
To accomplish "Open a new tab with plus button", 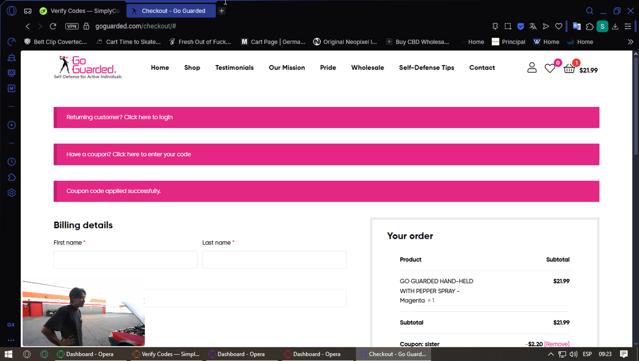I will [221, 11].
